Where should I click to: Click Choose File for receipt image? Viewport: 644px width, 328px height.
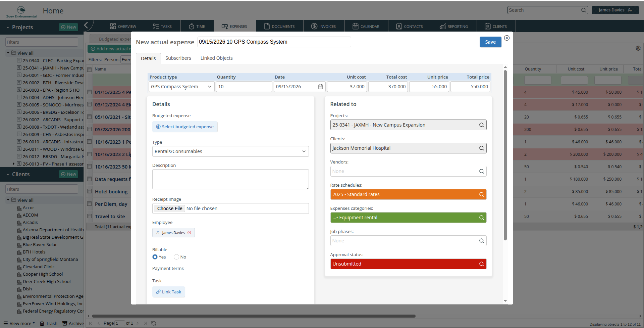[x=170, y=208]
